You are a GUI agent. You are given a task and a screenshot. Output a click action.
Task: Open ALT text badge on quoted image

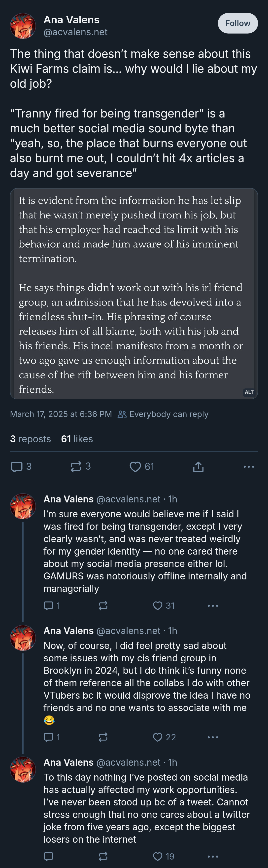(x=249, y=392)
